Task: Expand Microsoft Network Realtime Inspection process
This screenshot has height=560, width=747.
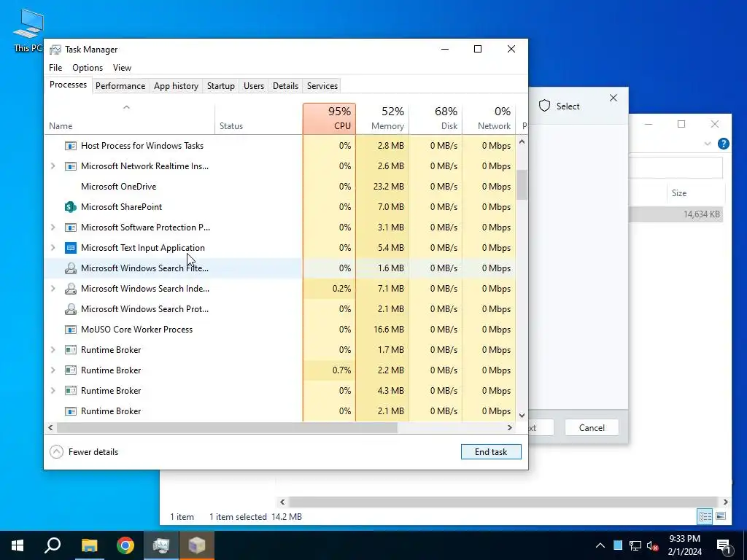Action: point(53,166)
